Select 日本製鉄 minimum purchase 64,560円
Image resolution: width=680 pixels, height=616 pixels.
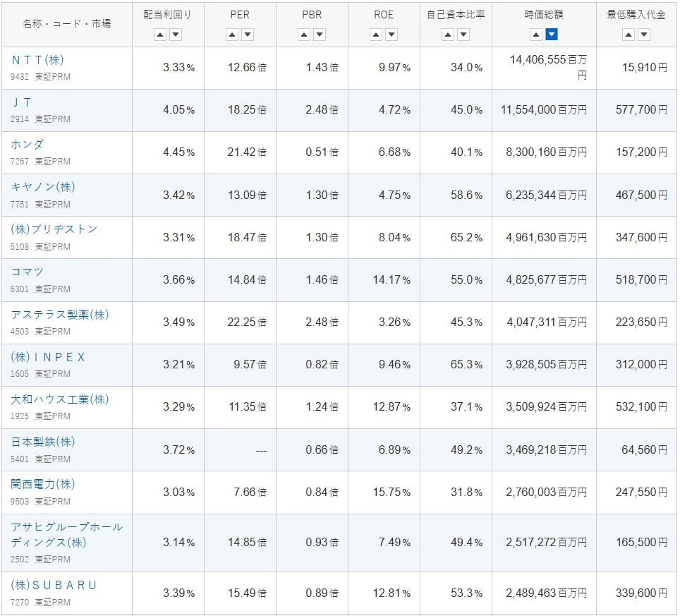click(x=645, y=450)
